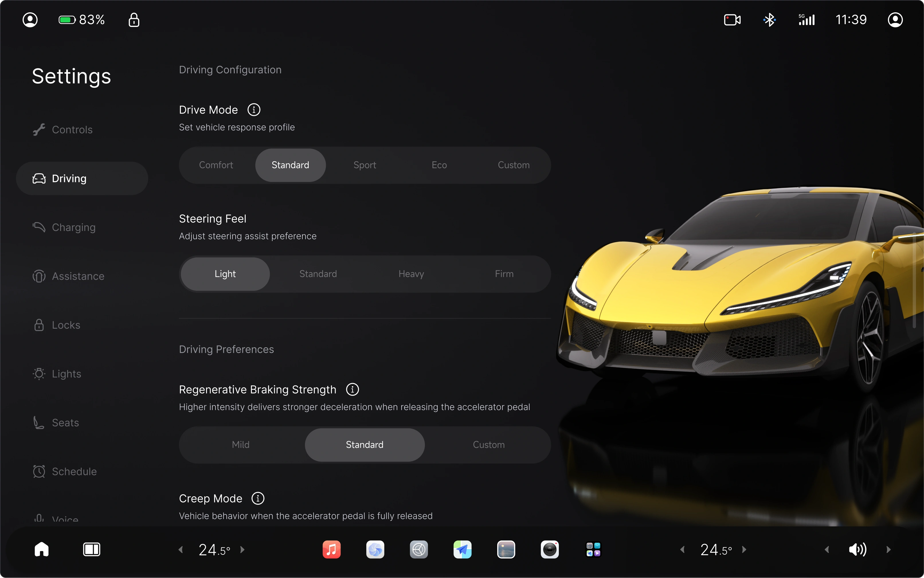
Task: Select Sport drive mode
Action: click(365, 165)
